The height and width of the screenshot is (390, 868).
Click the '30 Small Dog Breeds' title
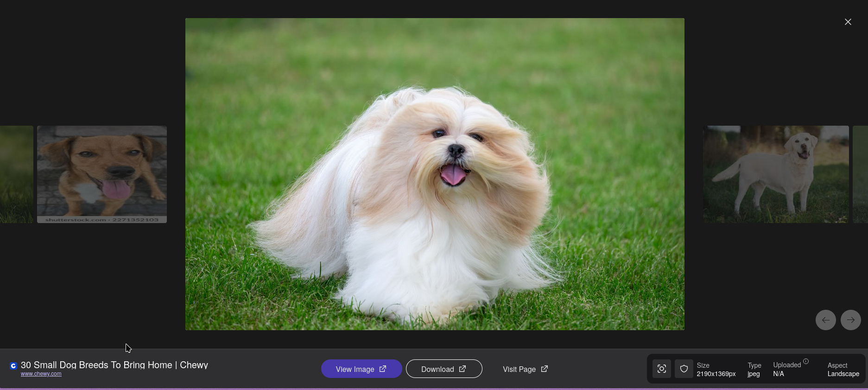tap(114, 365)
